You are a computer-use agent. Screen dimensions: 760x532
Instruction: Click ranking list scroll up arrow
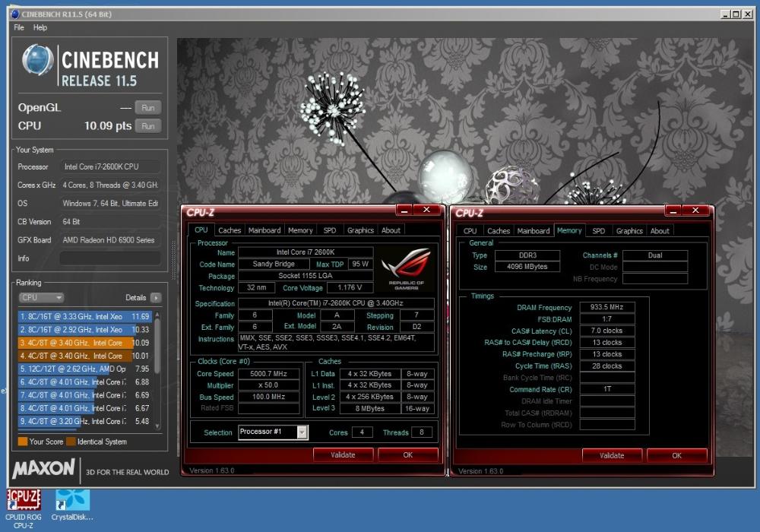(x=157, y=315)
